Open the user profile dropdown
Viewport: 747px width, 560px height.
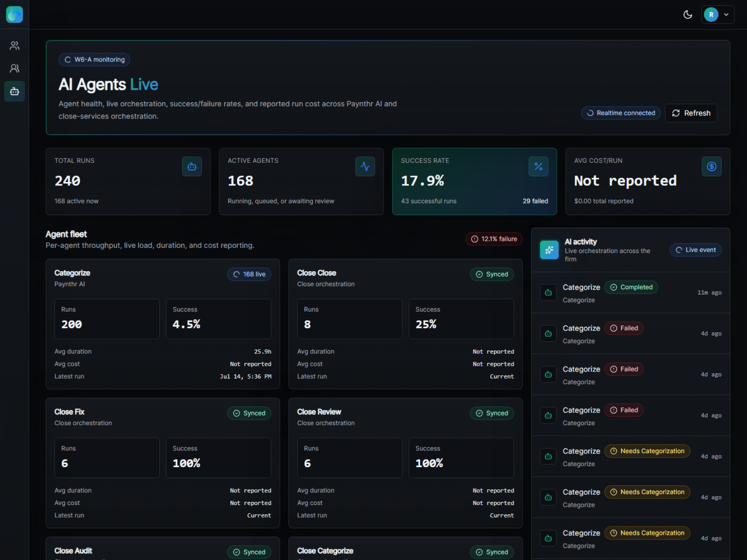coord(718,14)
